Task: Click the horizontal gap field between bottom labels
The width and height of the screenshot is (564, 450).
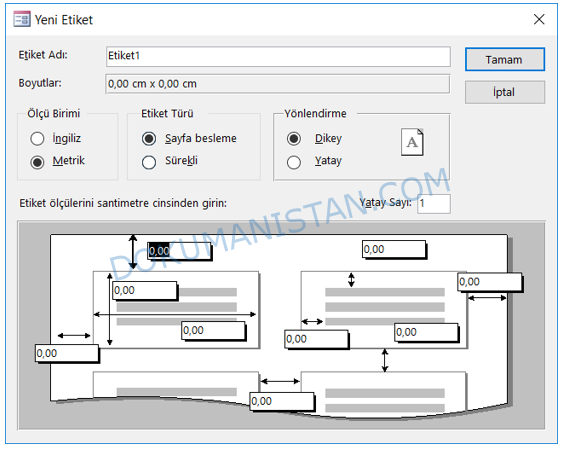Action: click(282, 401)
